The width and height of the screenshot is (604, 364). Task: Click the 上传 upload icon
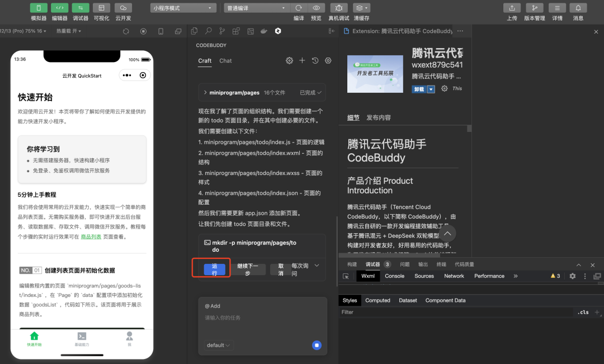pyautogui.click(x=512, y=8)
